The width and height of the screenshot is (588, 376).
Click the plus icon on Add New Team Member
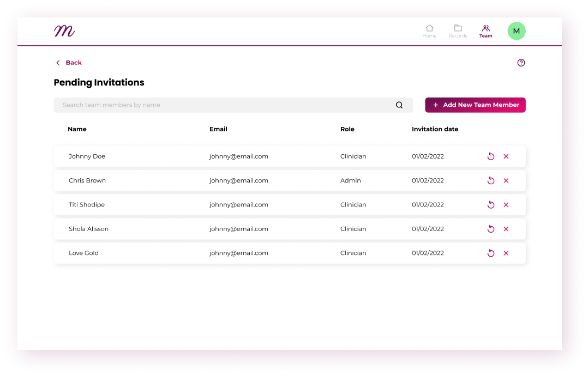436,105
